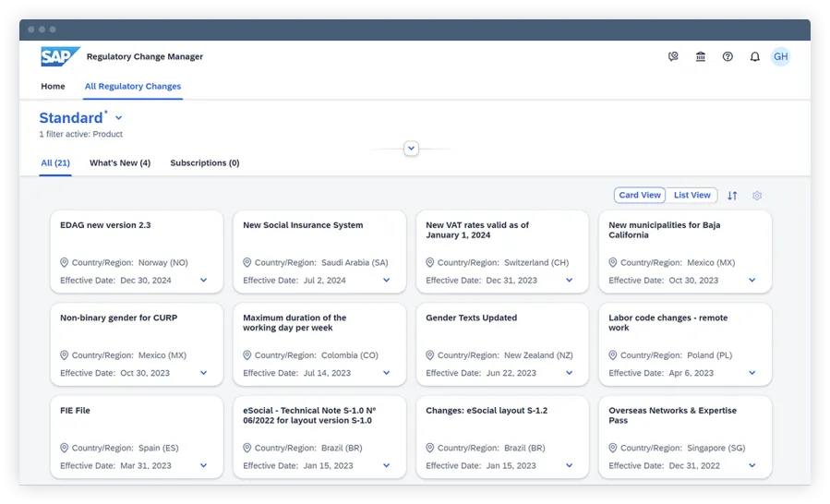Viewport: 830px width, 504px height.
Task: Open notifications bell icon
Action: pos(754,57)
